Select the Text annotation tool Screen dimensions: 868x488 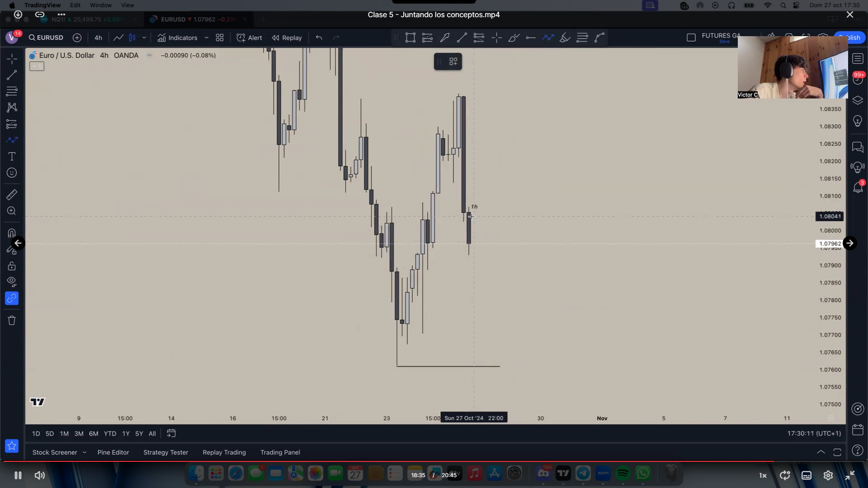[12, 156]
